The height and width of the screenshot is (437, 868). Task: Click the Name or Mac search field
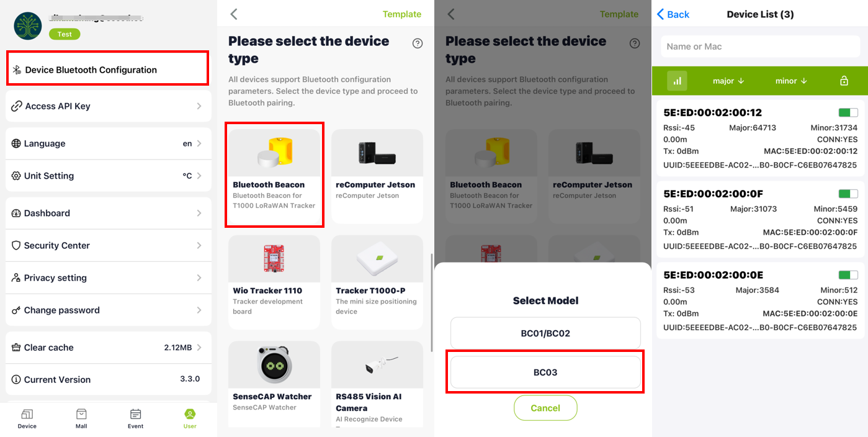[x=759, y=47]
